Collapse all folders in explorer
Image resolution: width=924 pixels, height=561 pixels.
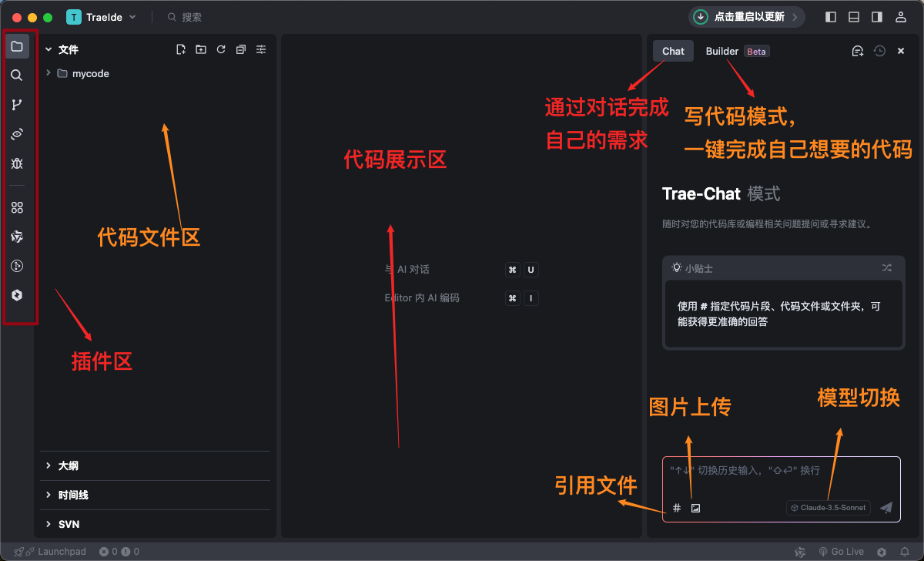tap(241, 49)
